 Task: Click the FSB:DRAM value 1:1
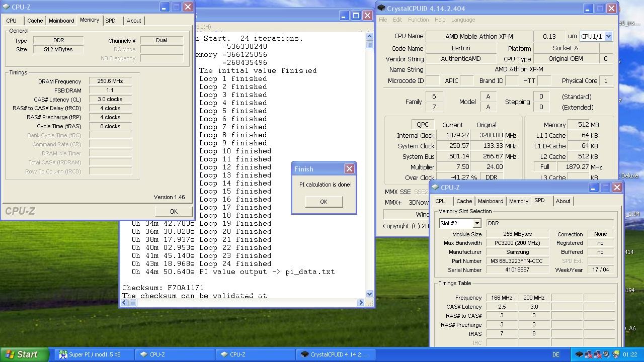(110, 90)
